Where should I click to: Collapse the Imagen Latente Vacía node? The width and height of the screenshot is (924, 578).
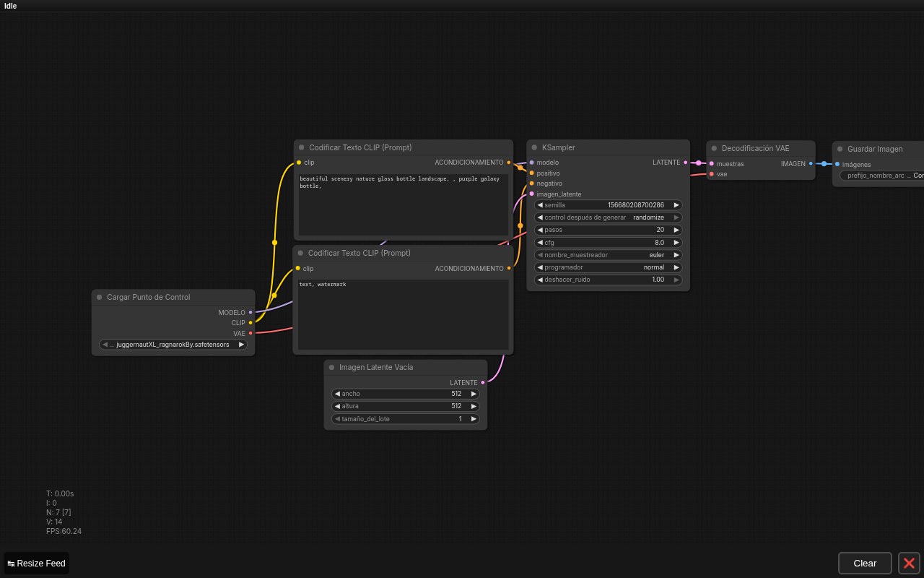click(331, 367)
